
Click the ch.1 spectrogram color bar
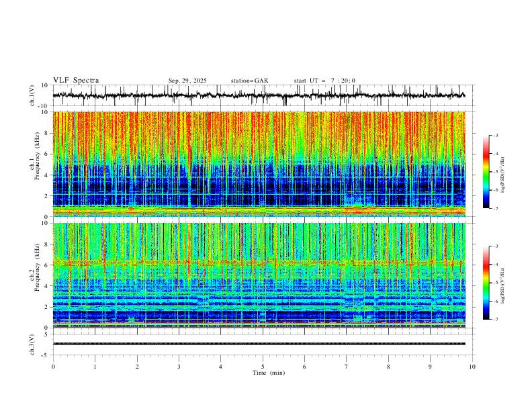(486, 172)
